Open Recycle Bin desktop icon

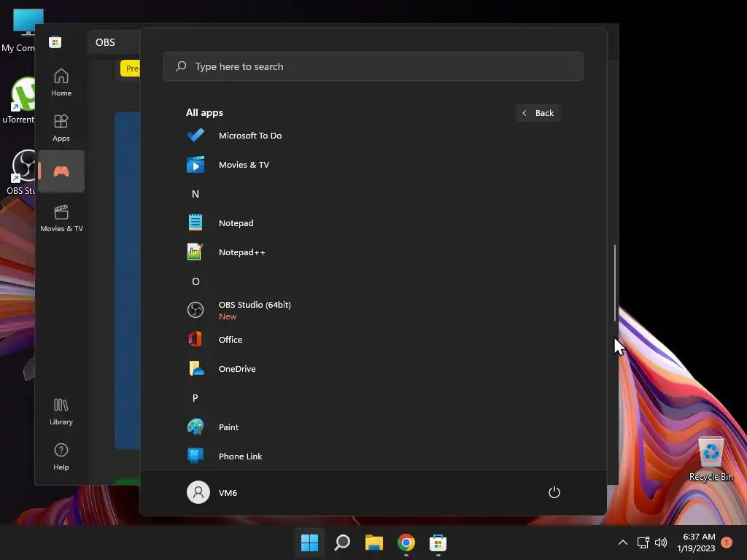pyautogui.click(x=711, y=459)
